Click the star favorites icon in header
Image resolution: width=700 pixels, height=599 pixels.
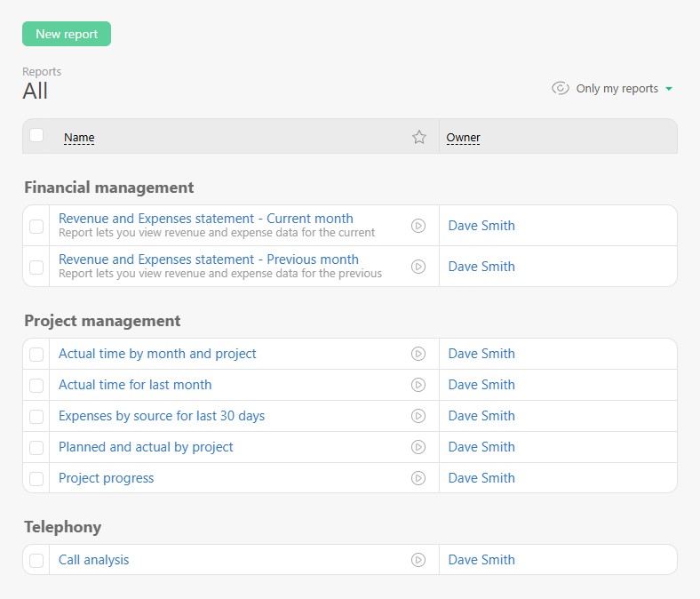(419, 137)
